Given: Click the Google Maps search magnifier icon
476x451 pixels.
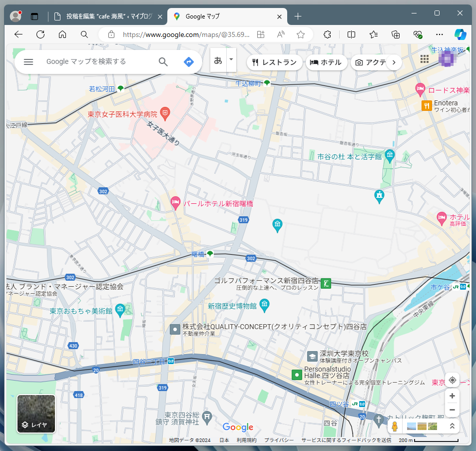Looking at the screenshot, I should [163, 62].
